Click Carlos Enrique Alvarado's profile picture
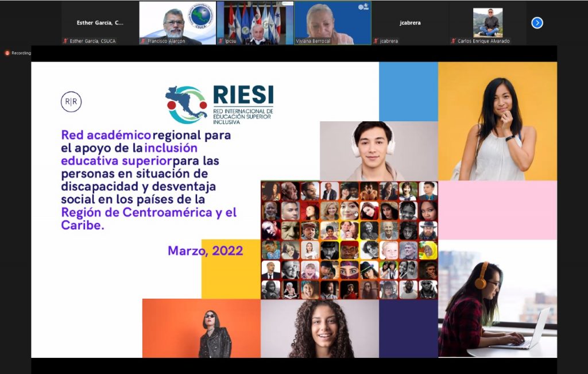The image size is (588, 374). [488, 22]
